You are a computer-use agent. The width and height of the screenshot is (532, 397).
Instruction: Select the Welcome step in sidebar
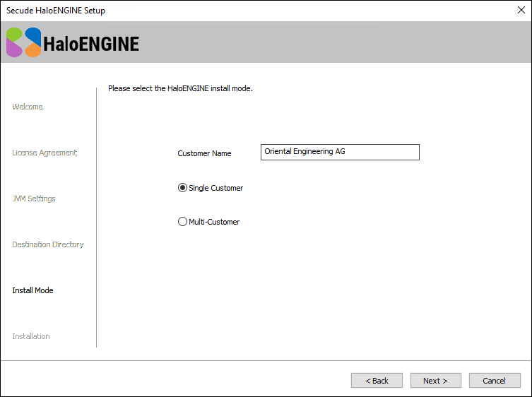pyautogui.click(x=28, y=107)
